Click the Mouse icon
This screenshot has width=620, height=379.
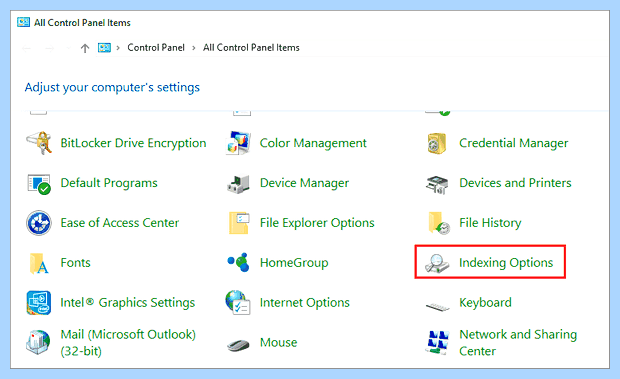238,345
